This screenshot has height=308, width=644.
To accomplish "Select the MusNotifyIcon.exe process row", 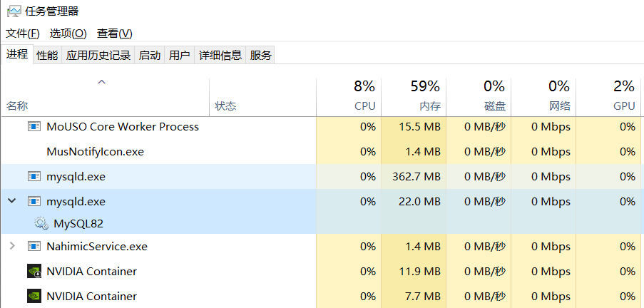I will (x=322, y=152).
